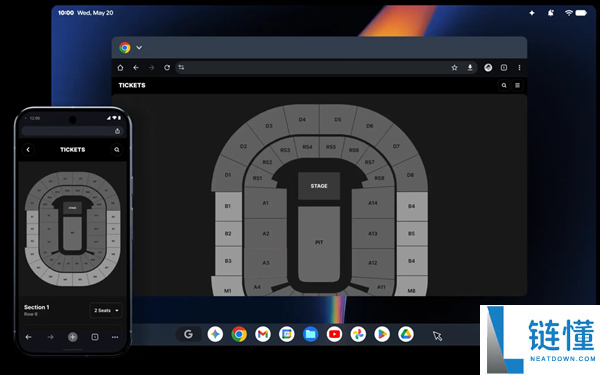Tap the phone browser address bar
Screen dimensions: 600x375
[72, 131]
